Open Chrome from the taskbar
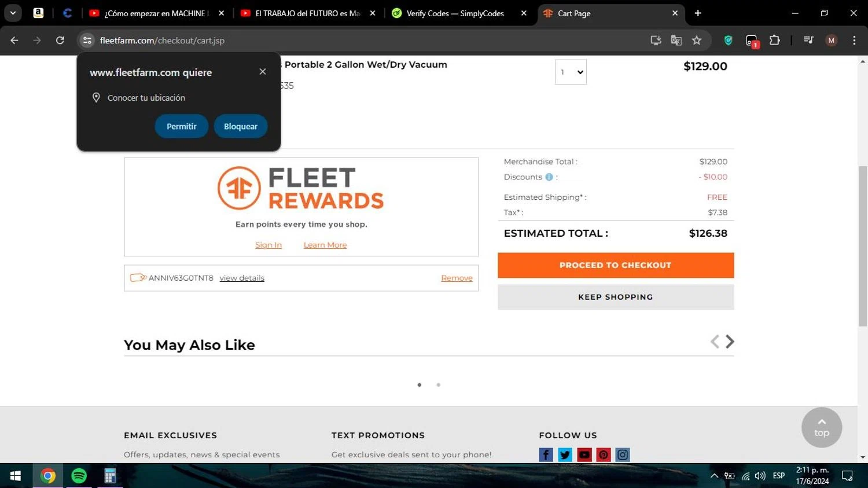The width and height of the screenshot is (868, 488). click(x=48, y=476)
